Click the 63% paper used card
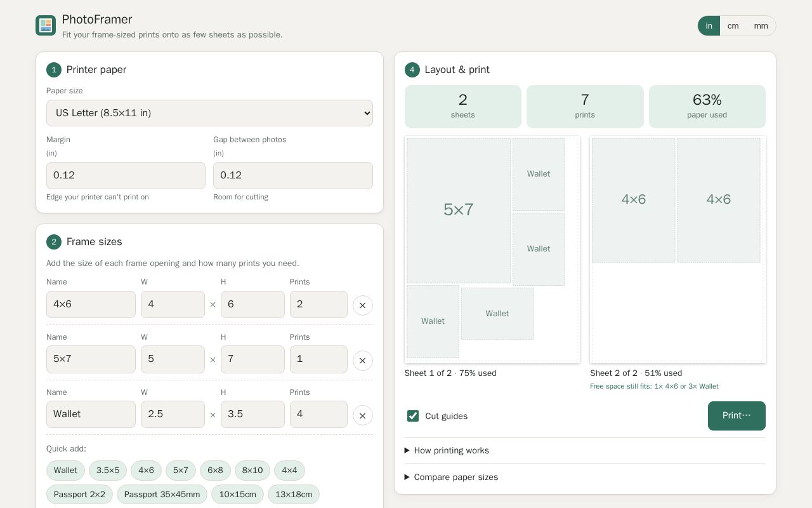This screenshot has width=812, height=508. 707,107
